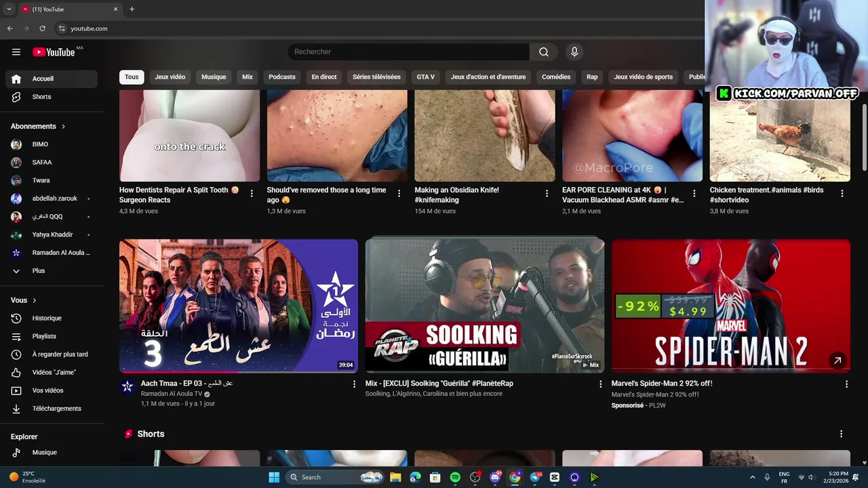Reload the page in browser
Viewport: 868px width, 488px height.
42,28
